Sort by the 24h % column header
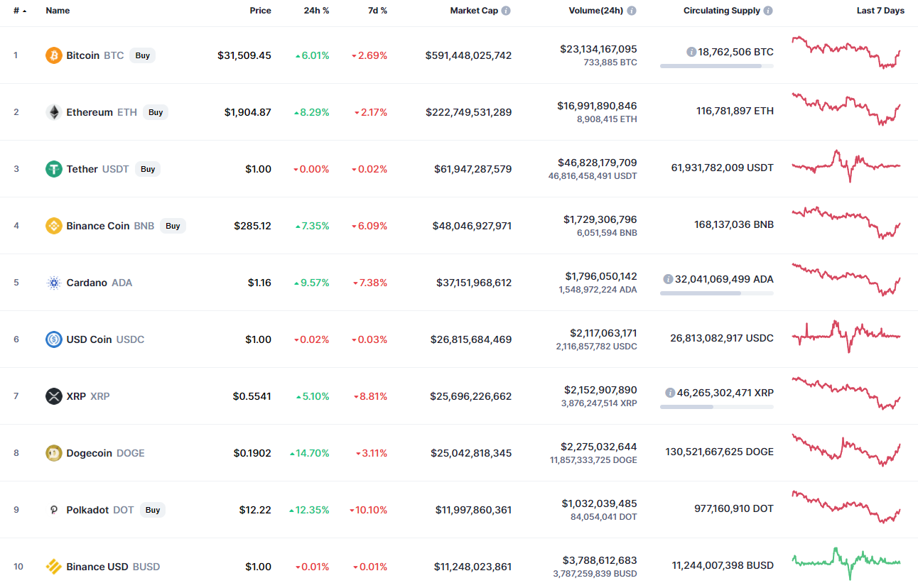Viewport: 918px width, 588px height. pyautogui.click(x=316, y=11)
